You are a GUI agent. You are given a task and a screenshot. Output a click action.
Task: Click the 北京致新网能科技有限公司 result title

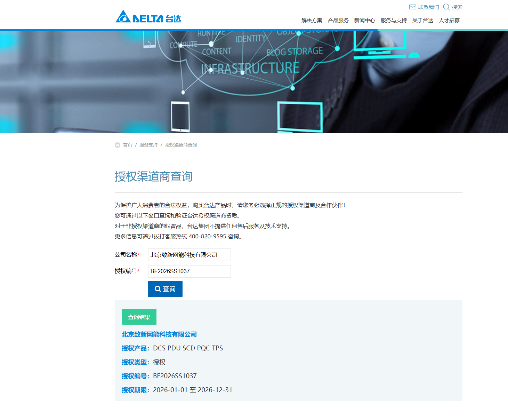point(159,334)
